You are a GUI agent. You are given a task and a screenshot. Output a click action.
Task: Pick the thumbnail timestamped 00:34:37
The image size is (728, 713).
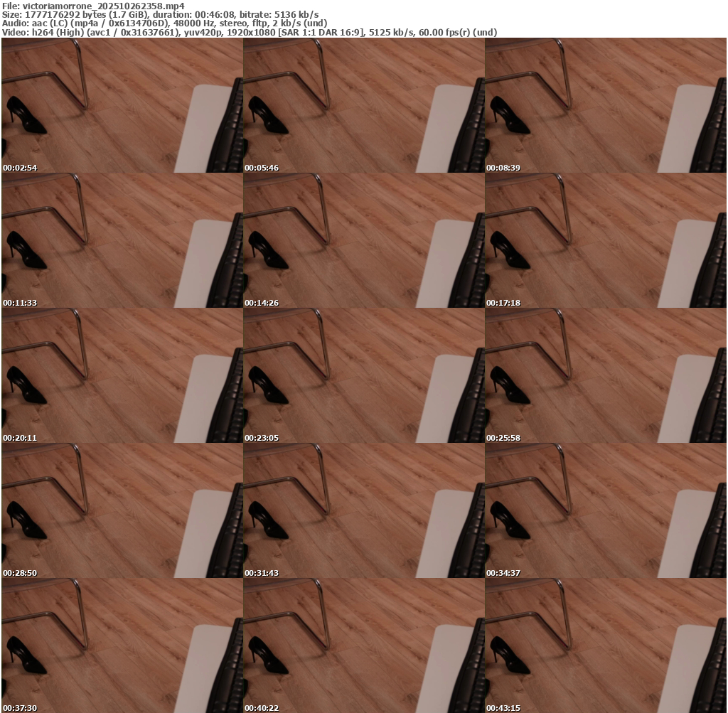(x=606, y=510)
